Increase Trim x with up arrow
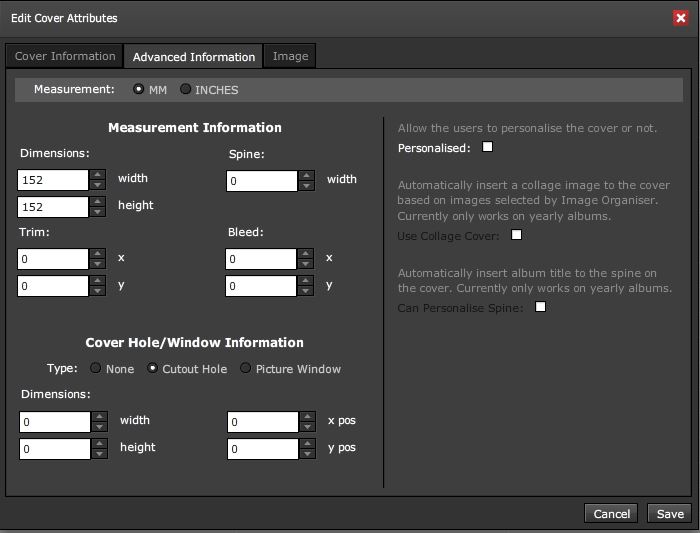The width and height of the screenshot is (700, 533). (97, 254)
